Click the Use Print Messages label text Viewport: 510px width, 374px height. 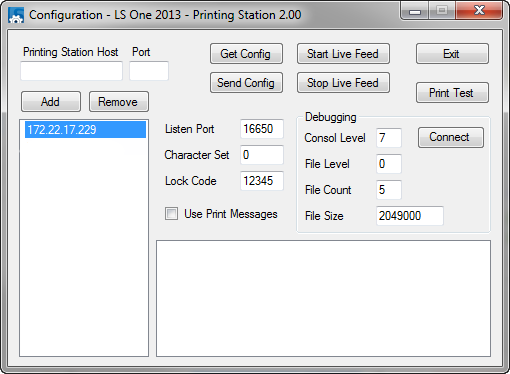[x=231, y=214]
